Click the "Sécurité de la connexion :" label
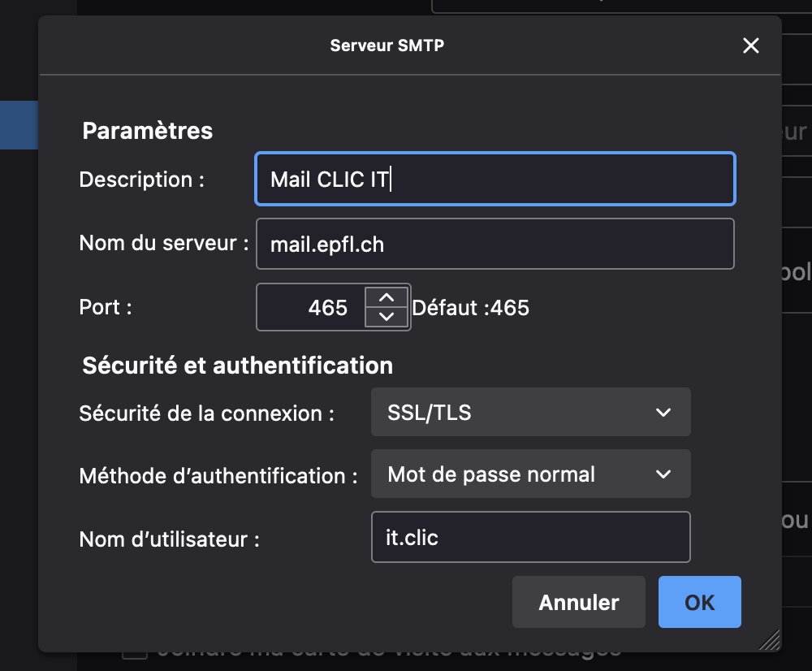This screenshot has height=671, width=812. click(x=207, y=413)
